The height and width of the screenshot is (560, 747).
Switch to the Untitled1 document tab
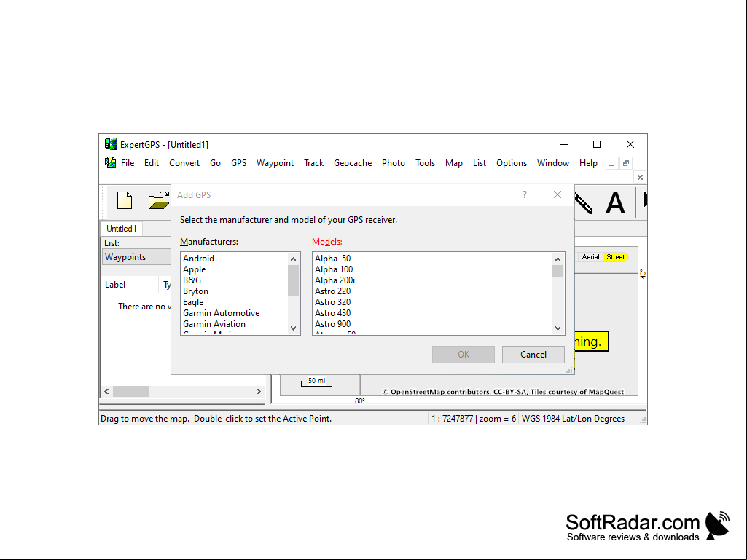coord(122,229)
